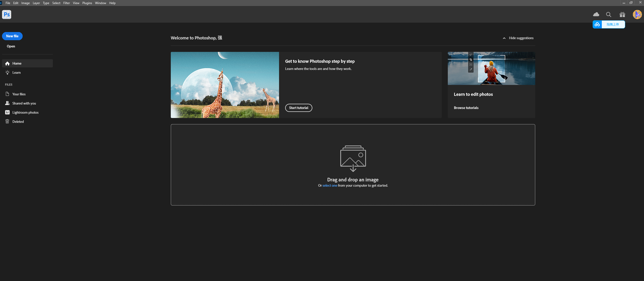Click the Hide suggestions label

click(x=521, y=38)
